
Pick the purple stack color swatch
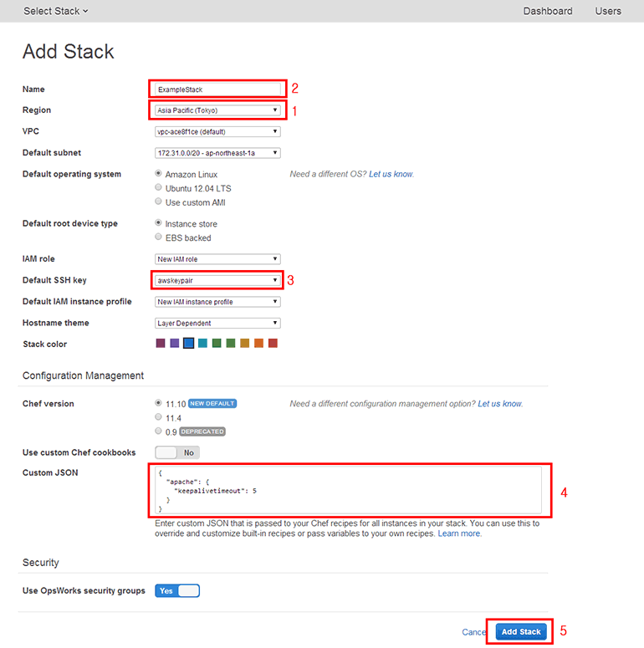(x=175, y=344)
